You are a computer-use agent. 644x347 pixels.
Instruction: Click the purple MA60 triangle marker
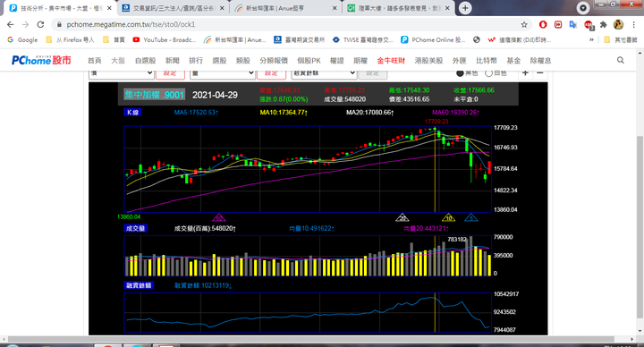[x=219, y=217]
